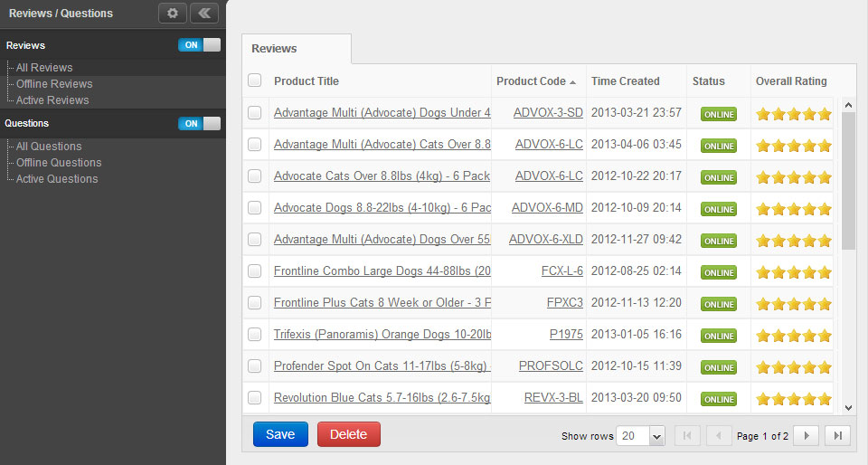868x465 pixels.
Task: Jump to the last page of results
Action: (x=837, y=436)
